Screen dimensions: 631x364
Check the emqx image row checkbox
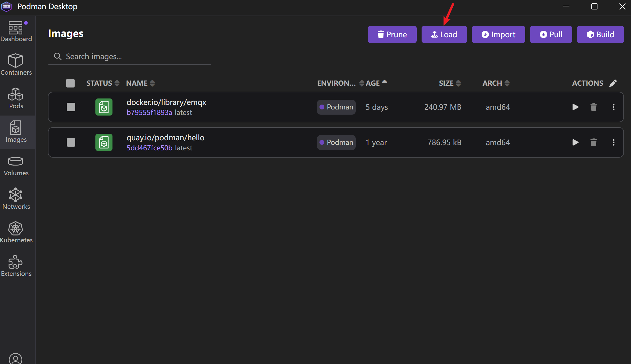[71, 107]
